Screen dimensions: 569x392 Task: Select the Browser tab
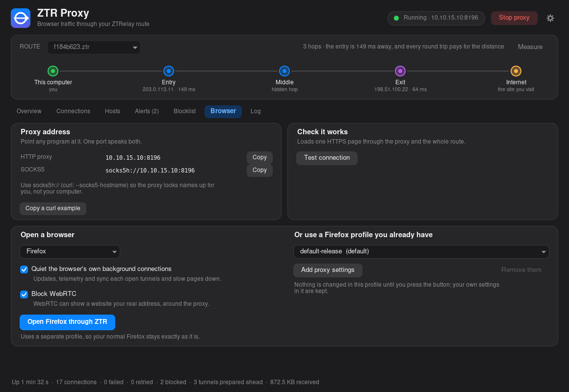pos(223,111)
